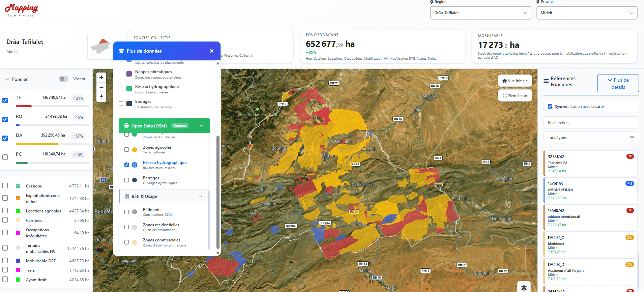Screen dimensions: 644x292
Task: Uncheck the Réseau hydrographique OSM checkbox
Action: (126, 165)
